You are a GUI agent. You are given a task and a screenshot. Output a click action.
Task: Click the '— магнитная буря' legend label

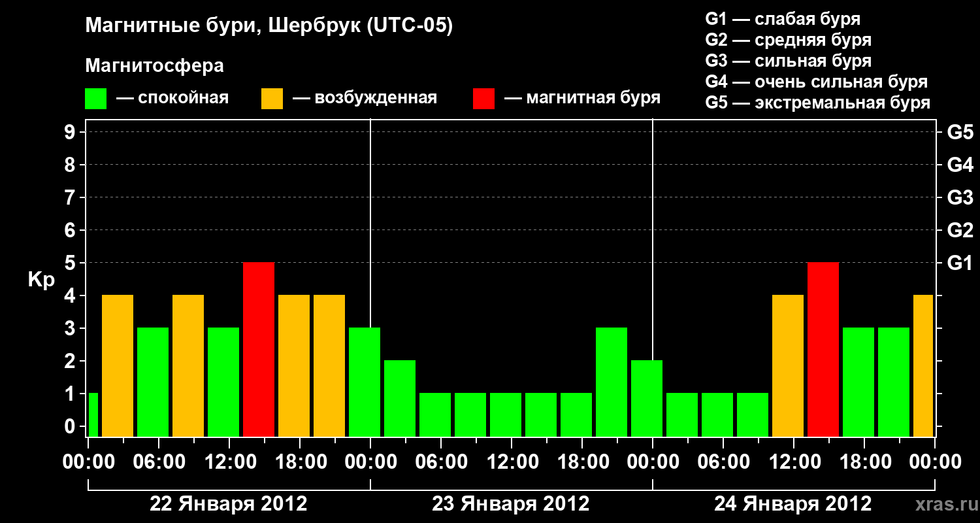pos(583,99)
